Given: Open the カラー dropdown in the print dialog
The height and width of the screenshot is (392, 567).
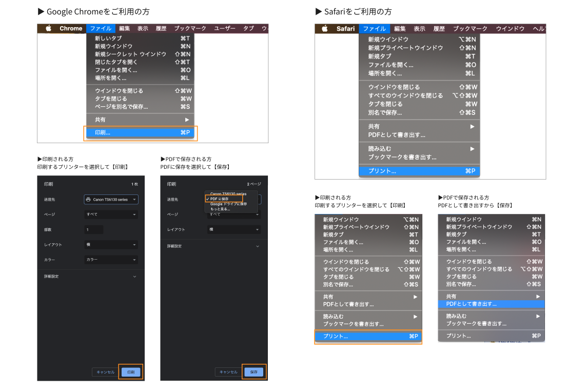Looking at the screenshot, I should tap(111, 260).
